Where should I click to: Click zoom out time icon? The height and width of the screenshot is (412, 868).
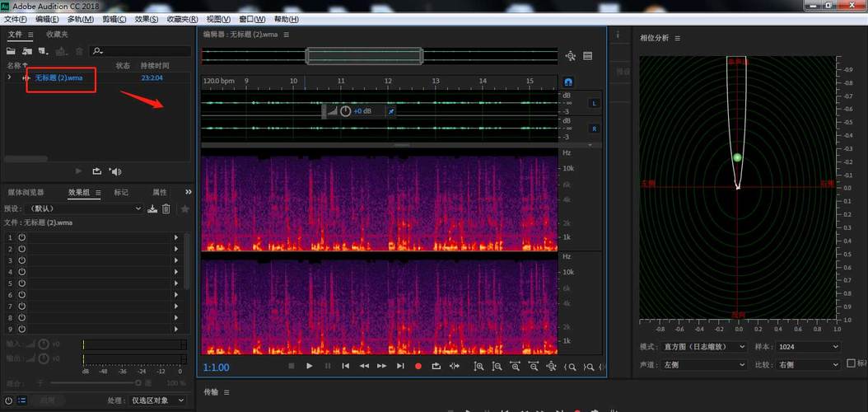coord(533,366)
